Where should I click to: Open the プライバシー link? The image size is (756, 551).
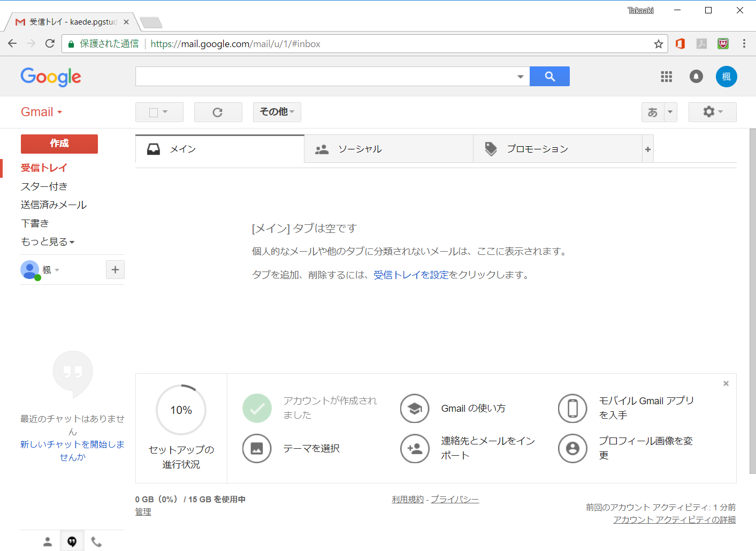pos(455,499)
